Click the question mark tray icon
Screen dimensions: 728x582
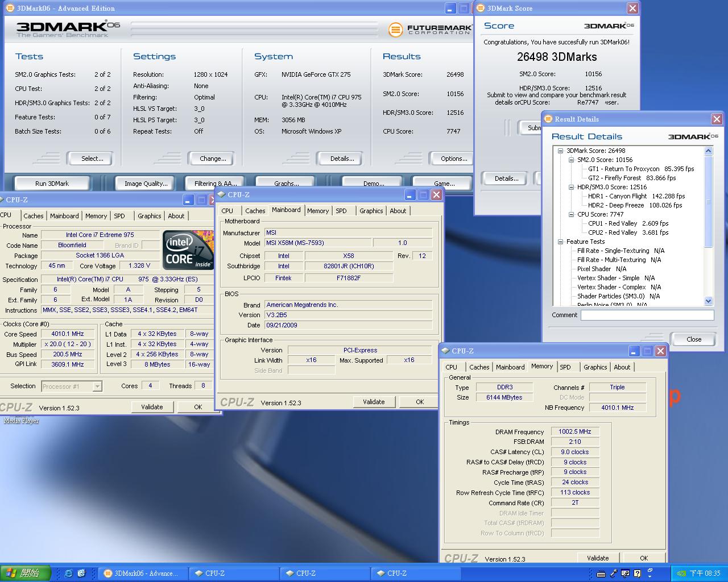638,573
